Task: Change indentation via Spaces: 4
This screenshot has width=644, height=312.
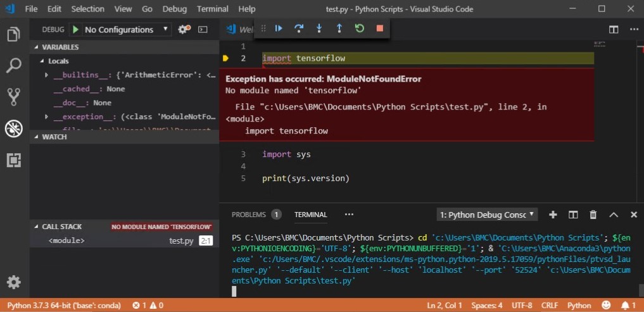Action: coord(487,306)
